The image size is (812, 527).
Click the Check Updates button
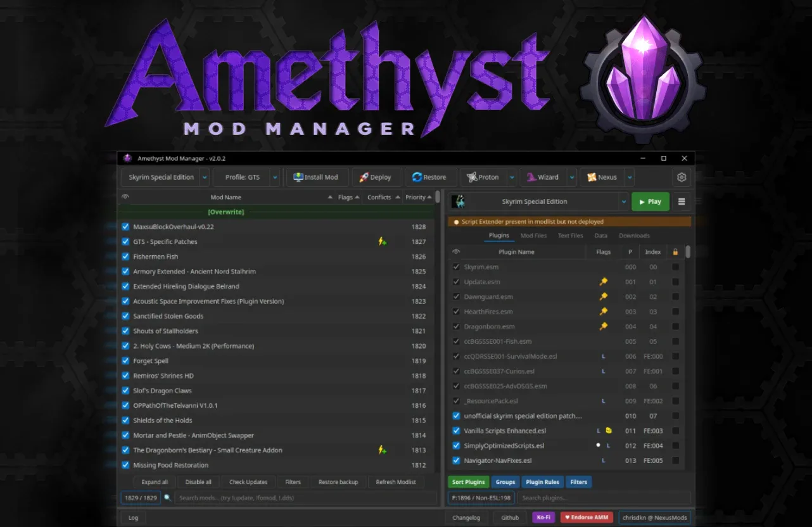(248, 482)
